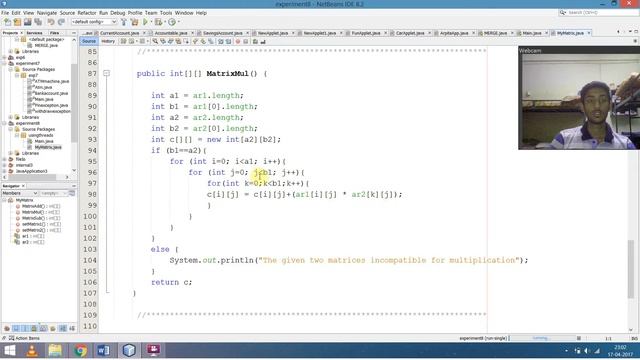The width and height of the screenshot is (640, 360).
Task: Open the Google Chrome taskbar icon
Action: coord(80,350)
